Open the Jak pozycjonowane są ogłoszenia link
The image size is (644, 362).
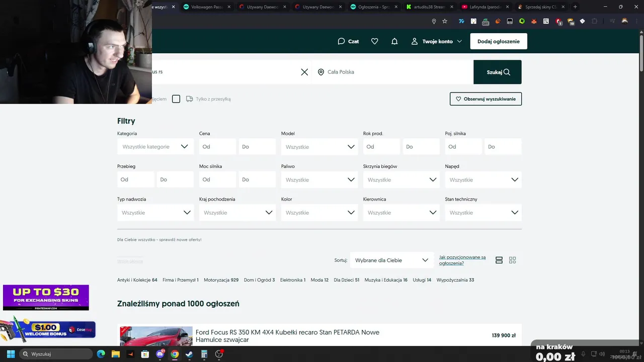click(462, 260)
